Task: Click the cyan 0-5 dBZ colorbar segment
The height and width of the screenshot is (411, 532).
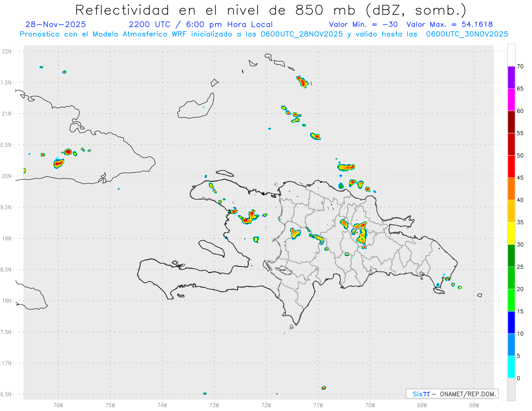Action: [x=511, y=367]
